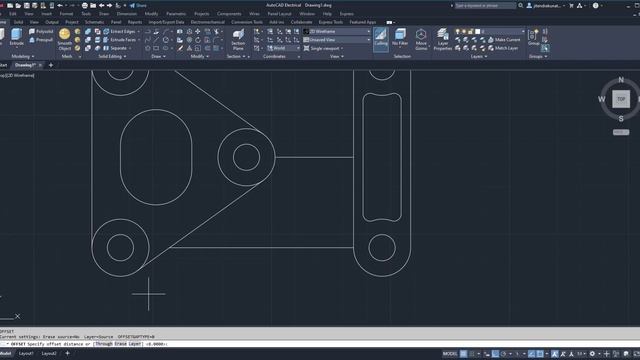
Task: Click the W direction on the ViewCube compass
Action: pos(602,99)
